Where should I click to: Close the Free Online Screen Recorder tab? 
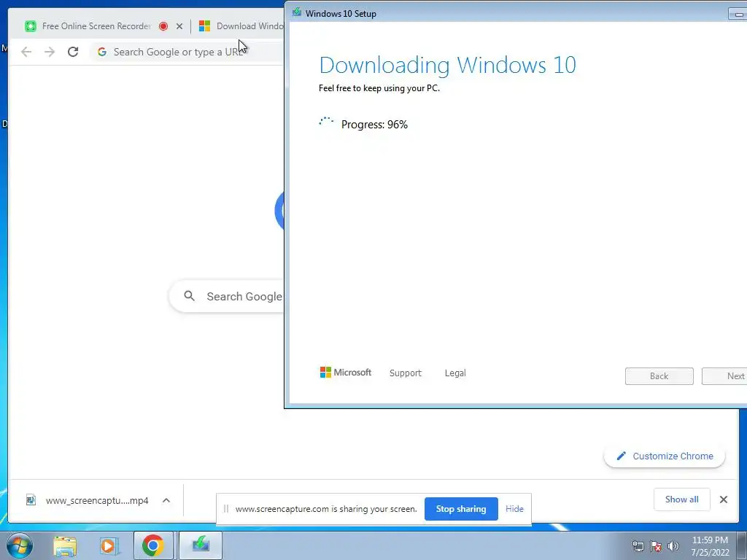coord(179,26)
